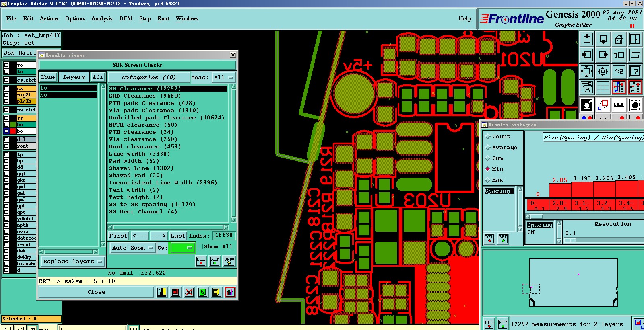
Task: Click the None layers button
Action: click(48, 77)
